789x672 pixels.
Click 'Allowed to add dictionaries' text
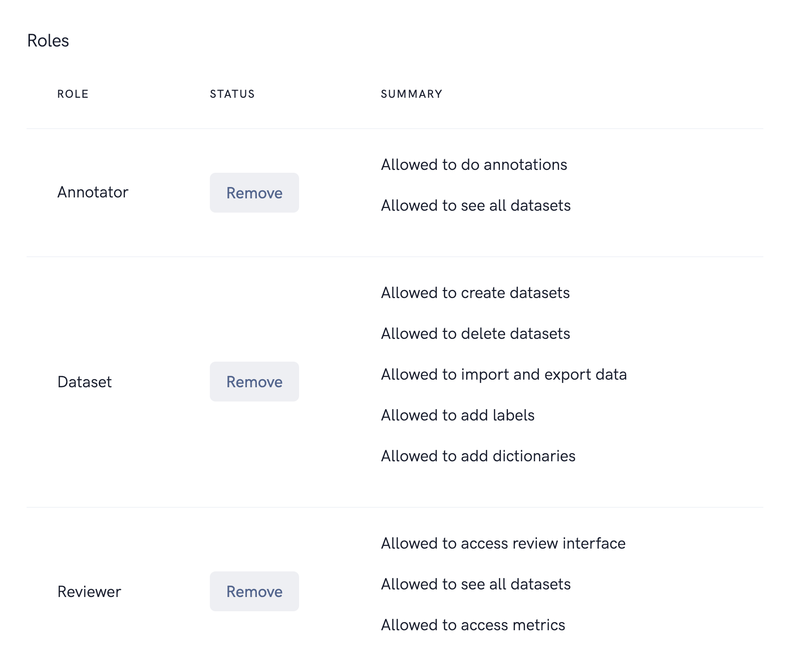pyautogui.click(x=479, y=456)
